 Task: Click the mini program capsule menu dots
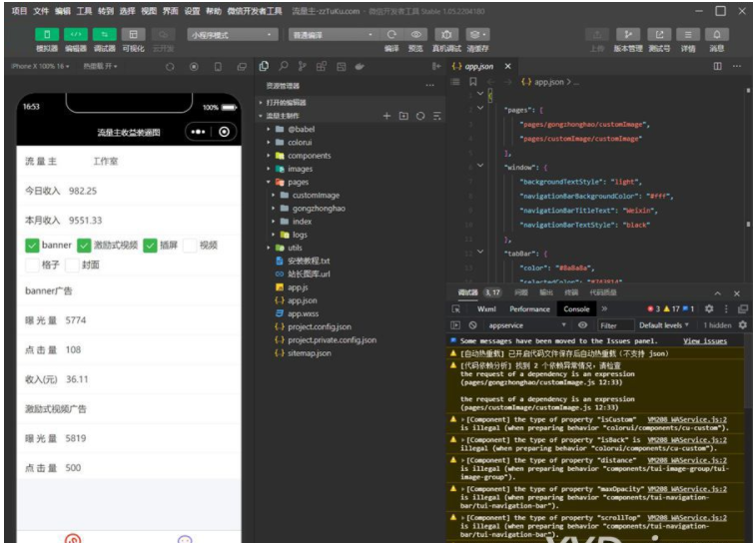(x=197, y=132)
